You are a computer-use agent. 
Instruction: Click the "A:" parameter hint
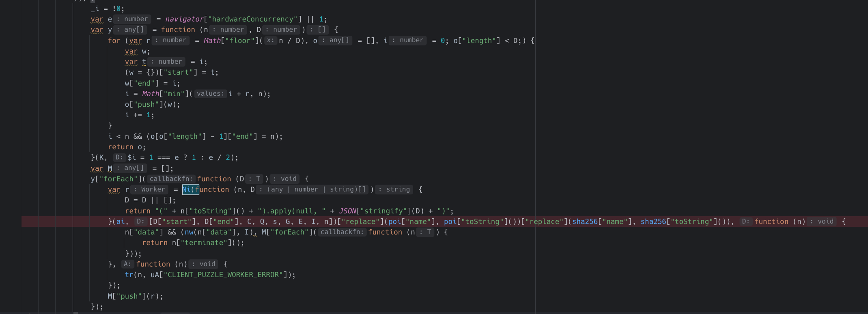point(127,264)
